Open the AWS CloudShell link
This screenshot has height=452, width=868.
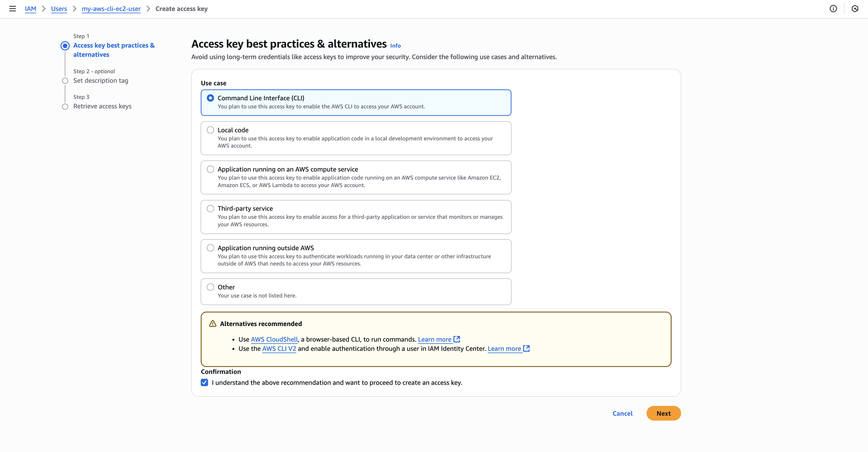274,339
